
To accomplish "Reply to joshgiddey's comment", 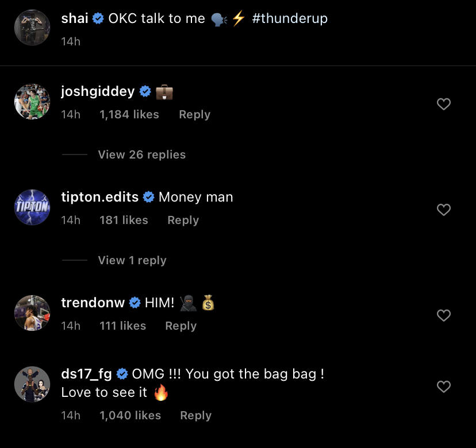I will coord(194,114).
